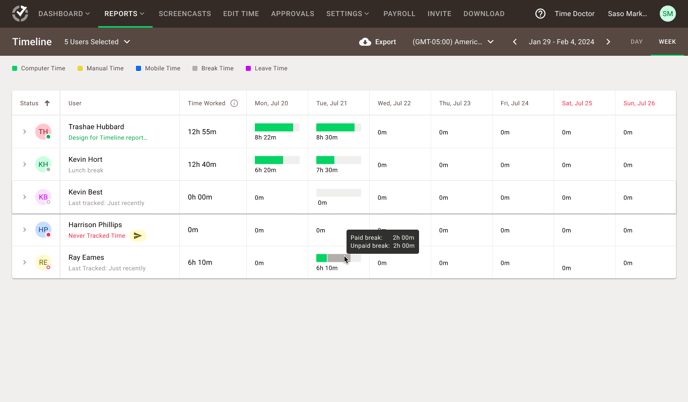
Task: Expand Harrison Phillips' row
Action: pos(25,230)
